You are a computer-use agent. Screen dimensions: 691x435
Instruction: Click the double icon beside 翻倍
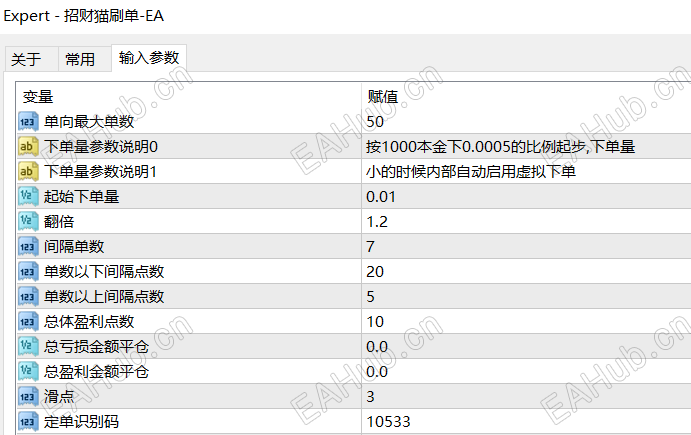(28, 222)
